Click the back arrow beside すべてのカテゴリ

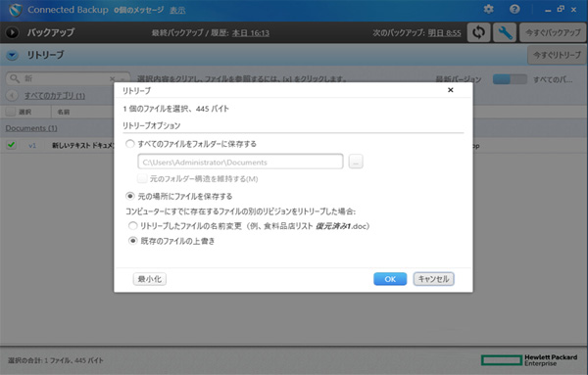pos(12,96)
